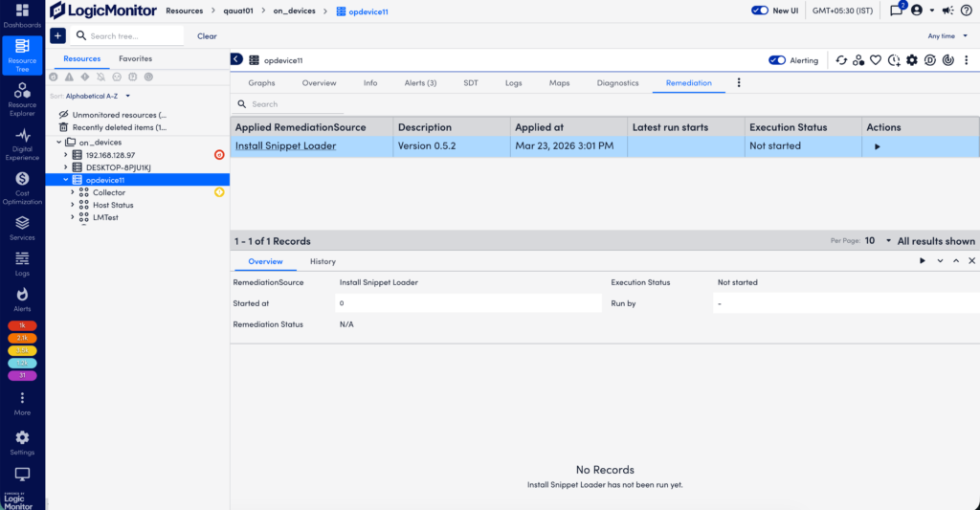Expand the Collector node
This screenshot has height=510, width=980.
click(x=73, y=192)
